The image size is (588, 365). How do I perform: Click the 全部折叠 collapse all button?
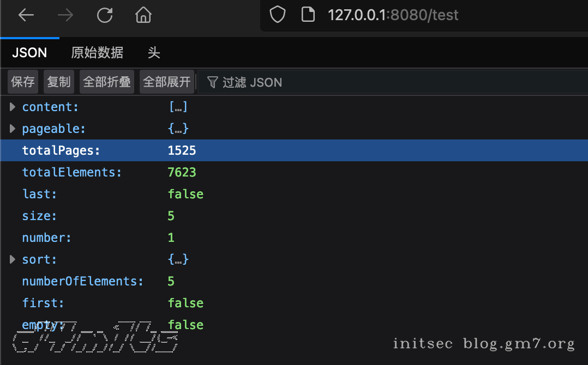tap(106, 82)
